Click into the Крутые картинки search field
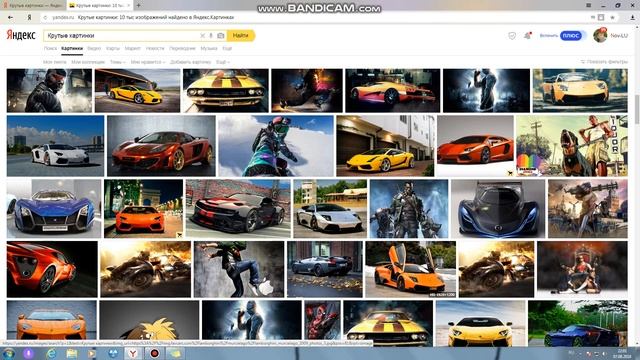Viewport: 640px width, 360px height. pyautogui.click(x=120, y=36)
